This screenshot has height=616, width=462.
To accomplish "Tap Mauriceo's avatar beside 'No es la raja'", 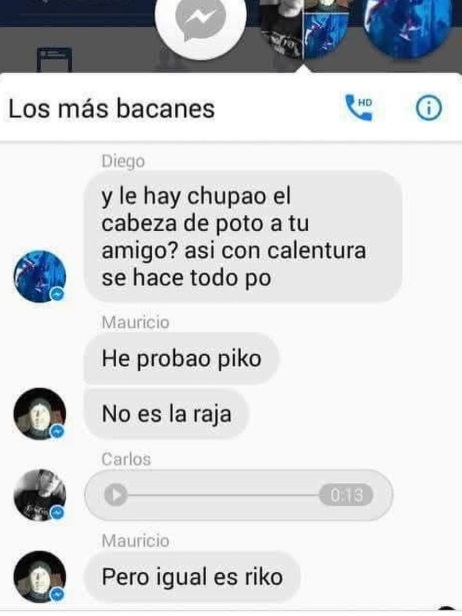I will click(40, 414).
